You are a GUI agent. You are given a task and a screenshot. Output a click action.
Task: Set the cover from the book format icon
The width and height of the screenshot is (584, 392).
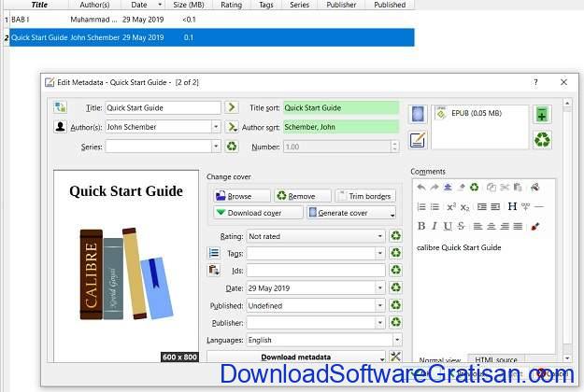pos(418,114)
